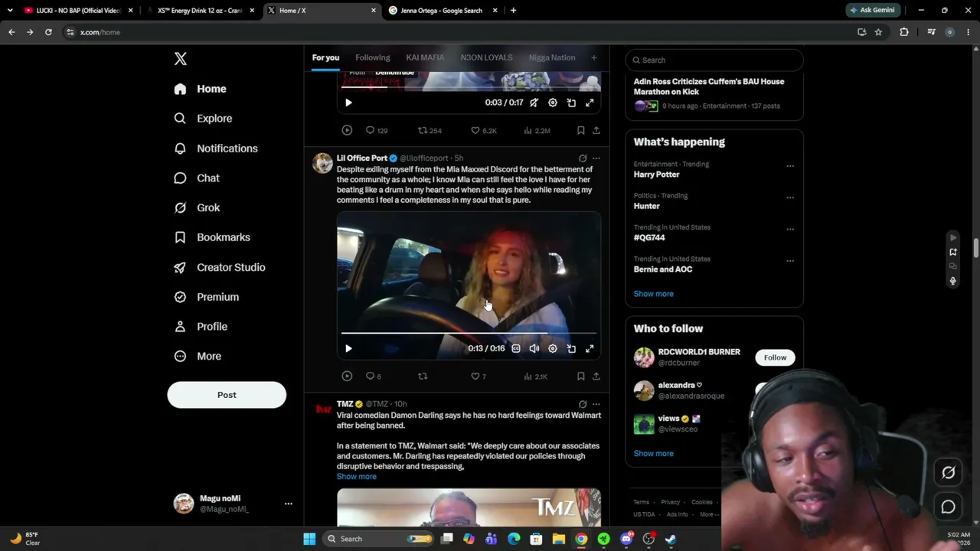Click the Post button
The image size is (980, 551).
click(x=227, y=395)
